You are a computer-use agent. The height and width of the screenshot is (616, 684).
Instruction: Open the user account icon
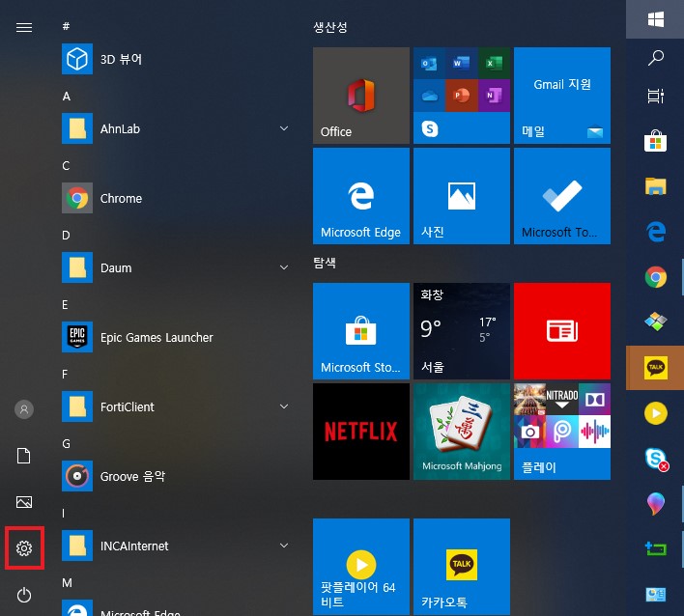(24, 409)
